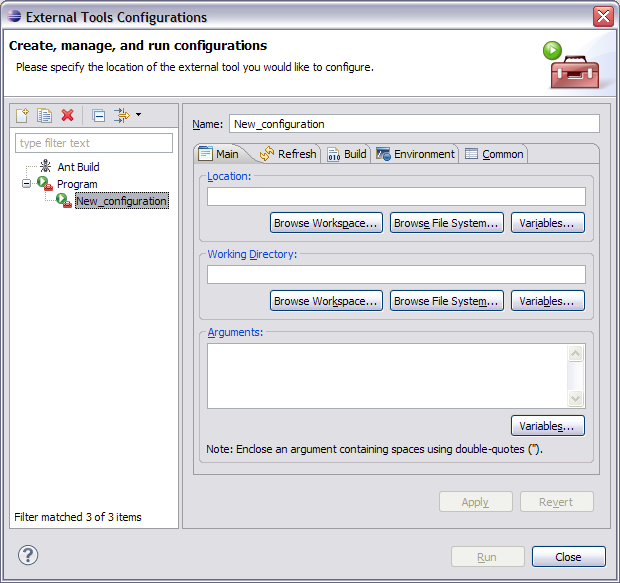Switch to the Common tab

tap(494, 154)
